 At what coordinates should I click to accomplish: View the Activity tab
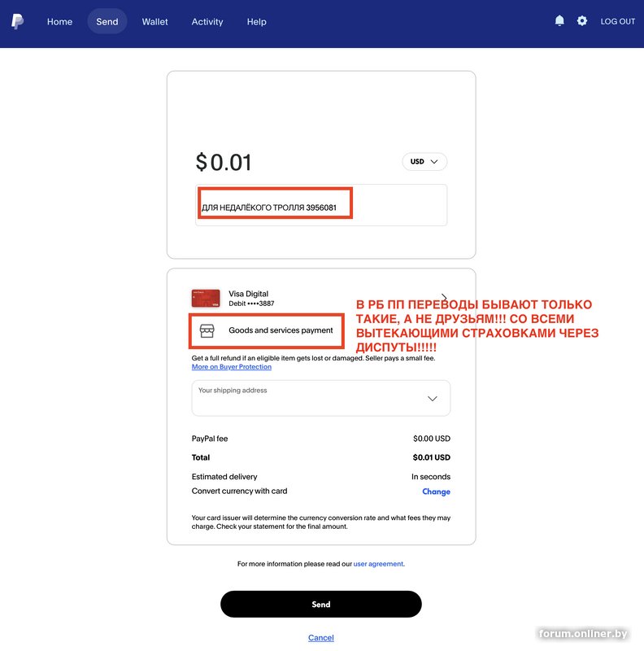[x=207, y=22]
